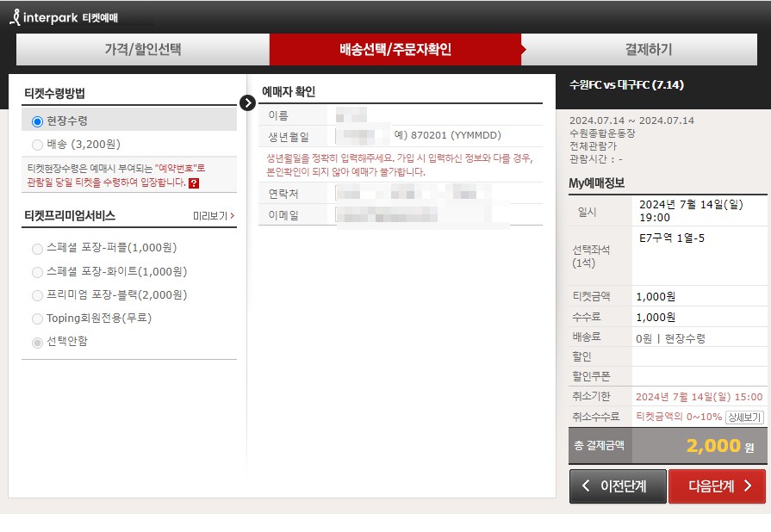
Task: Open 상세보기 for cancellation fee
Action: point(744,417)
